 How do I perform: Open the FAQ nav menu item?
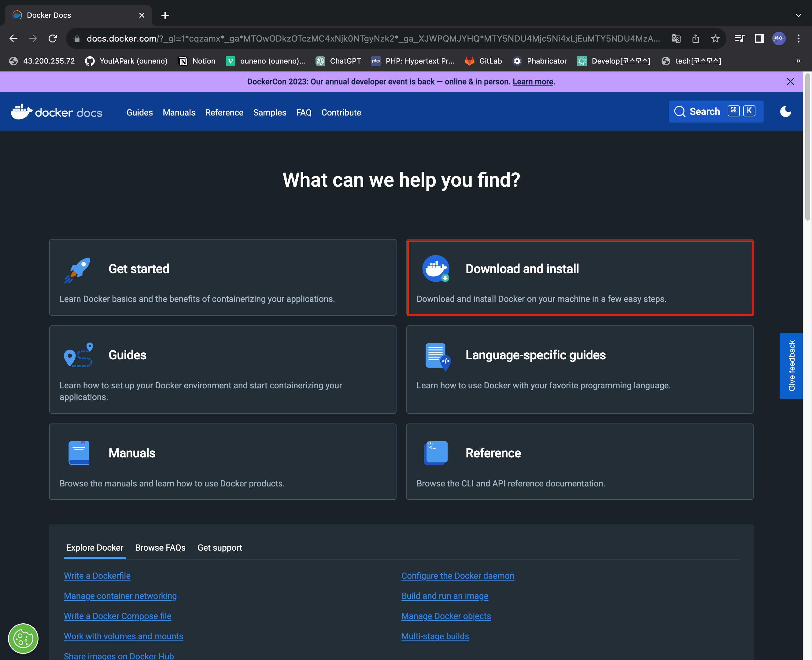tap(304, 112)
